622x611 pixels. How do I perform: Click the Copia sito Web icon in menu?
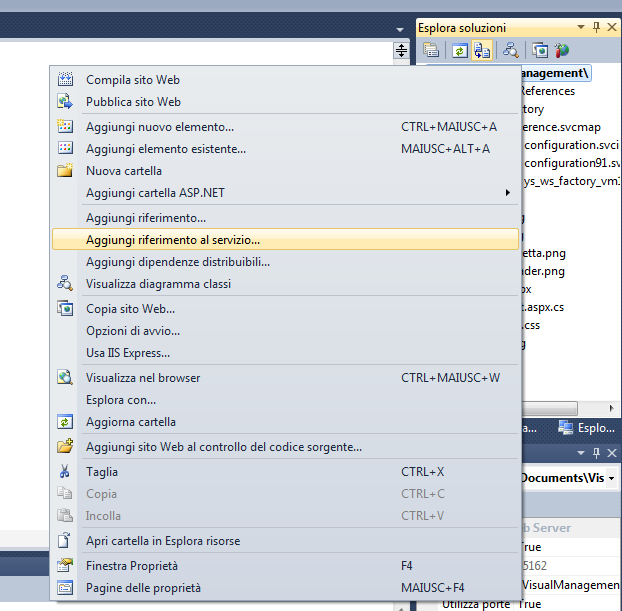click(65, 309)
